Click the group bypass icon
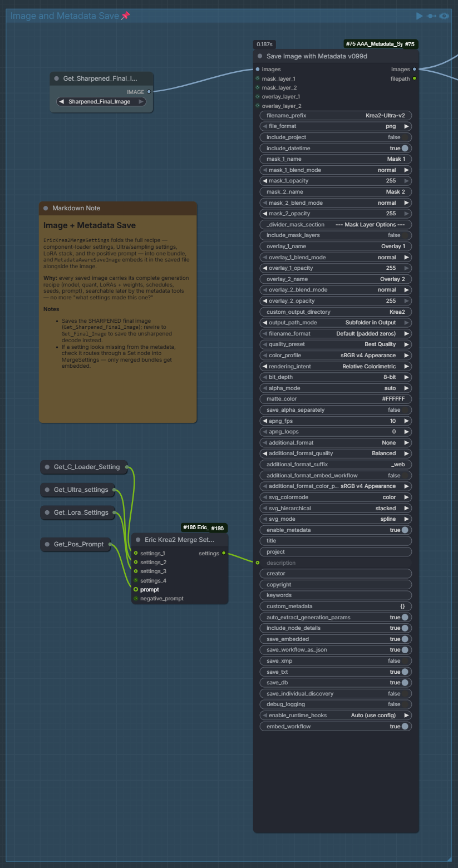 pos(431,16)
